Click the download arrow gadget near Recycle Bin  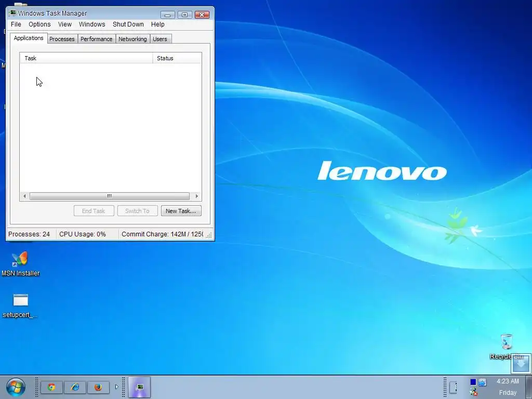[521, 364]
